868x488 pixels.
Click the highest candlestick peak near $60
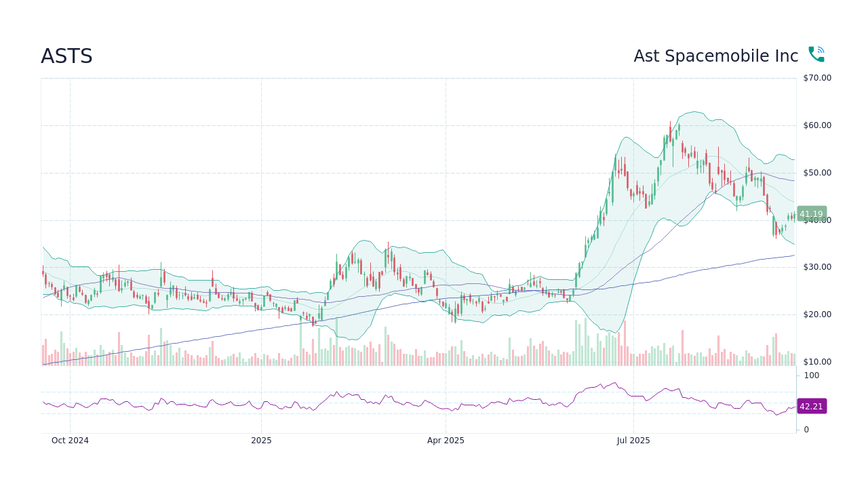point(670,123)
